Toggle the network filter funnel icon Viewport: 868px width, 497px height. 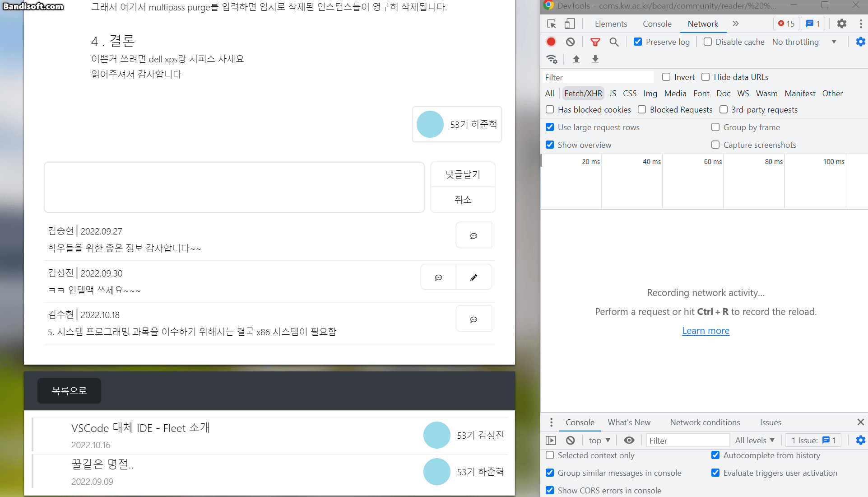click(595, 42)
